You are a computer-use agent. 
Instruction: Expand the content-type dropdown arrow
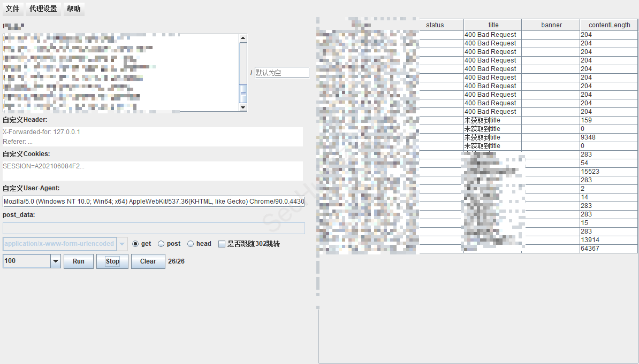tap(122, 244)
